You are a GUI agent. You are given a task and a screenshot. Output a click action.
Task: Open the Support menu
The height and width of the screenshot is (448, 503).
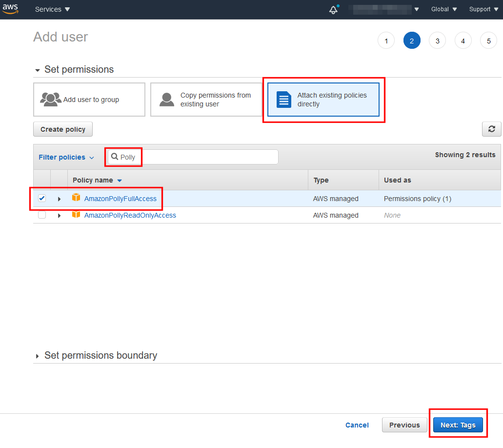click(x=483, y=9)
